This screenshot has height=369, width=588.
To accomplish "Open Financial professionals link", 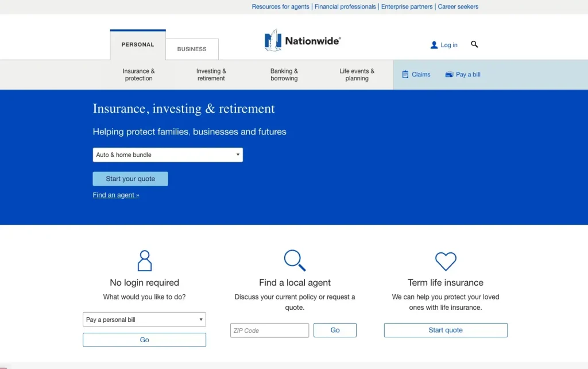I will pyautogui.click(x=345, y=6).
